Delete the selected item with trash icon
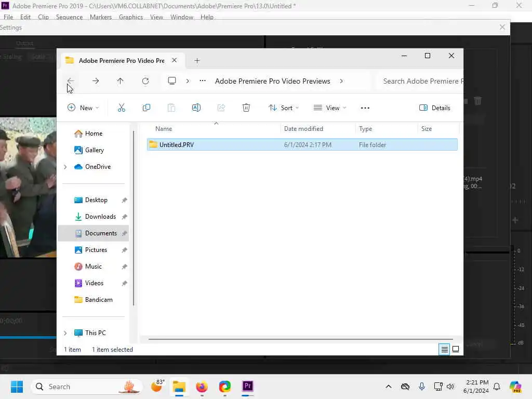This screenshot has width=532, height=399. pos(246,108)
